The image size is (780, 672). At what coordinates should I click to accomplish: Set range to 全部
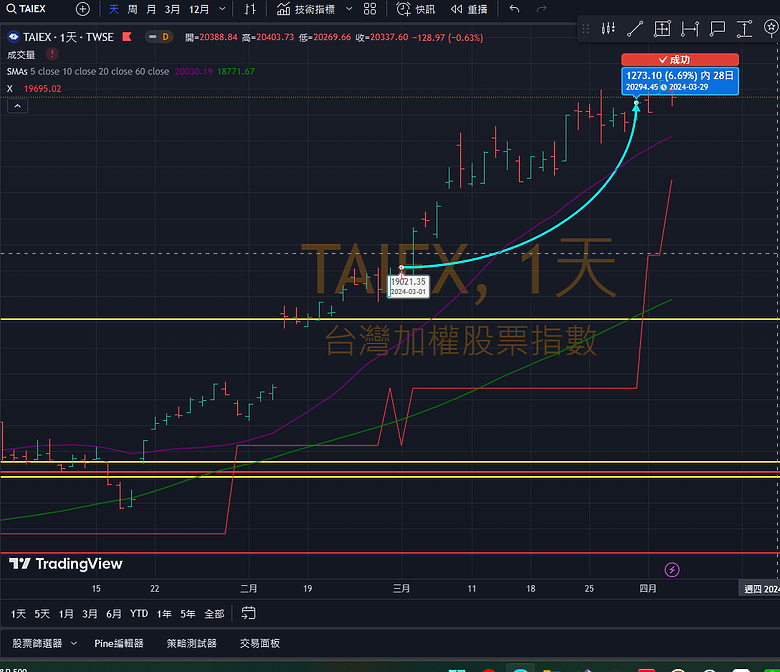coord(214,614)
